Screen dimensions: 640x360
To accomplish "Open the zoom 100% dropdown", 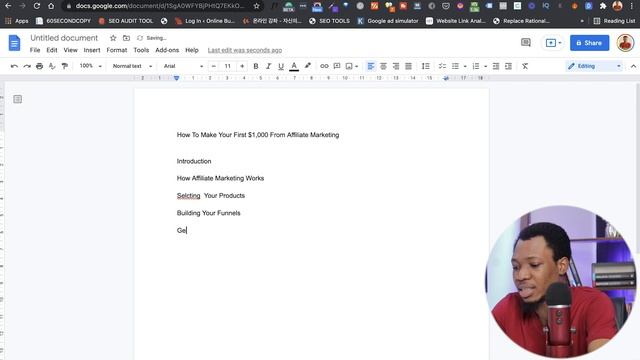I will point(90,66).
